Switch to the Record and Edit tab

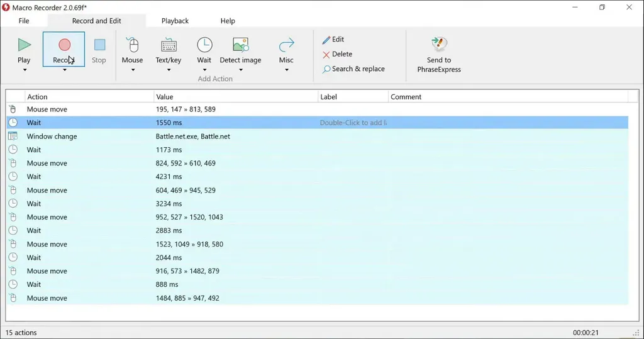[96, 21]
